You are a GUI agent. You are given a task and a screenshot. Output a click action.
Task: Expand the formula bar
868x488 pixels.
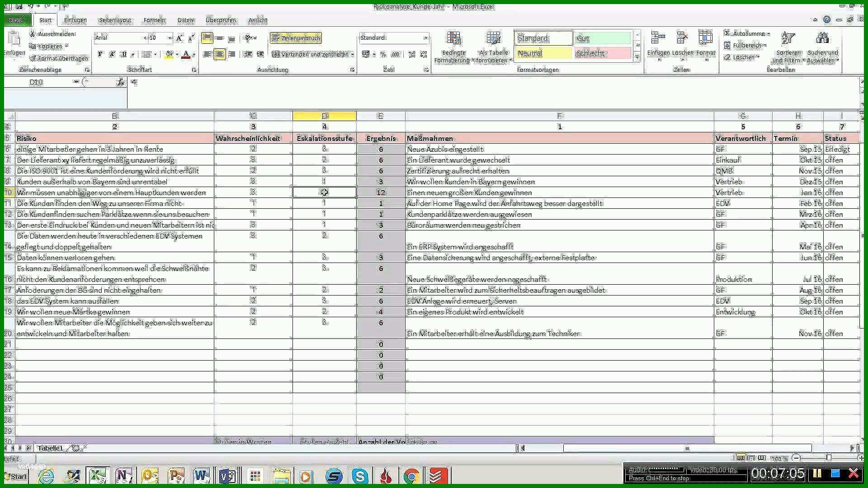863,82
